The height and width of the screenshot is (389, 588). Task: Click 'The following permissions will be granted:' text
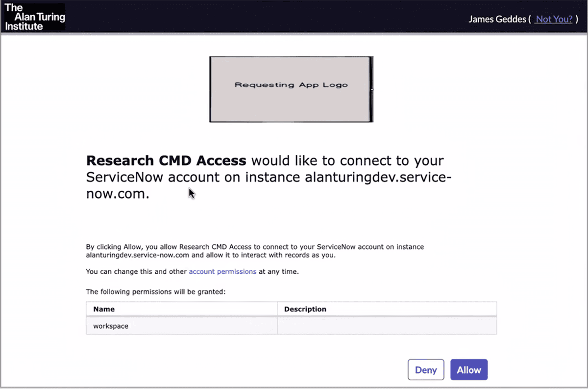(156, 291)
